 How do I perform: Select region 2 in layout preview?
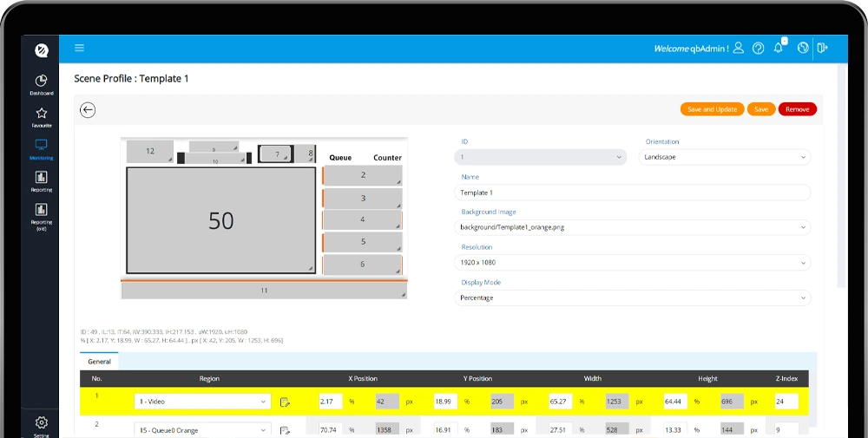[363, 175]
